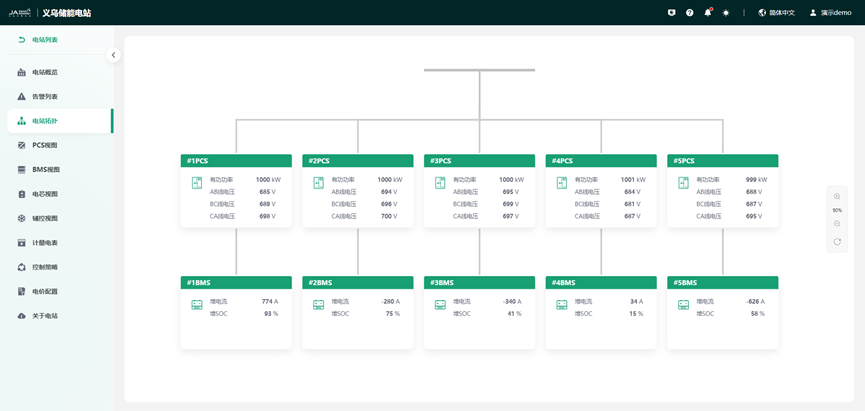Open the help question mark icon
This screenshot has height=411, width=865.
click(x=689, y=12)
